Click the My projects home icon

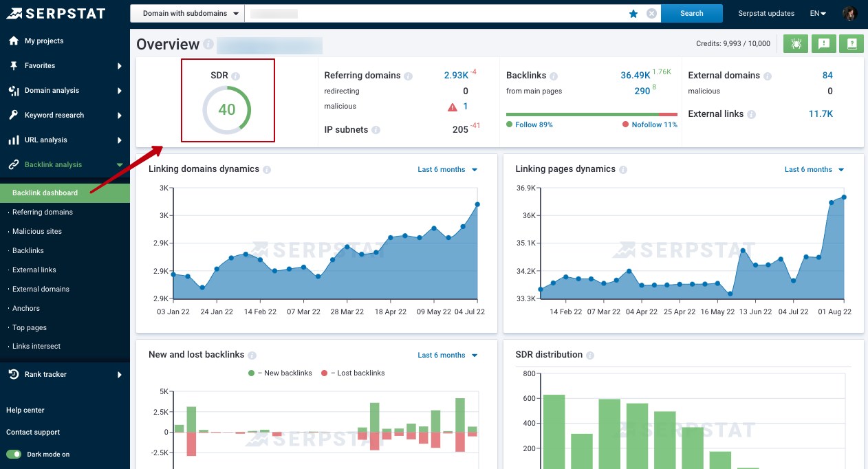click(14, 41)
